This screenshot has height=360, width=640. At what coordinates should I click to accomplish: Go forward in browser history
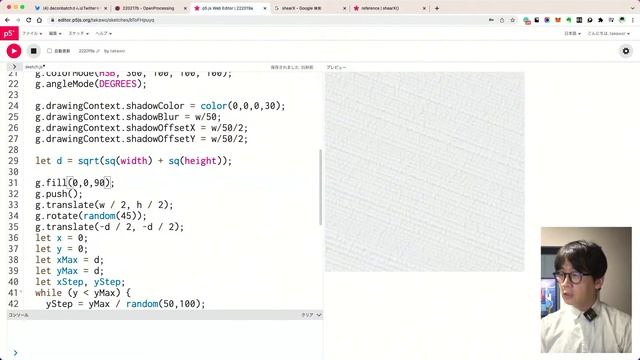coord(18,20)
